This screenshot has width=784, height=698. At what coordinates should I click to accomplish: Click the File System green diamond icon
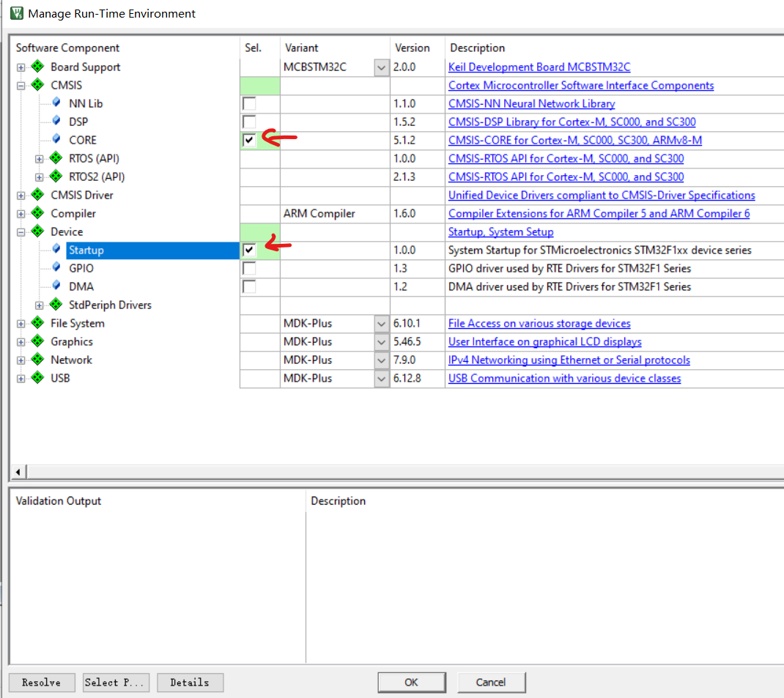37,323
